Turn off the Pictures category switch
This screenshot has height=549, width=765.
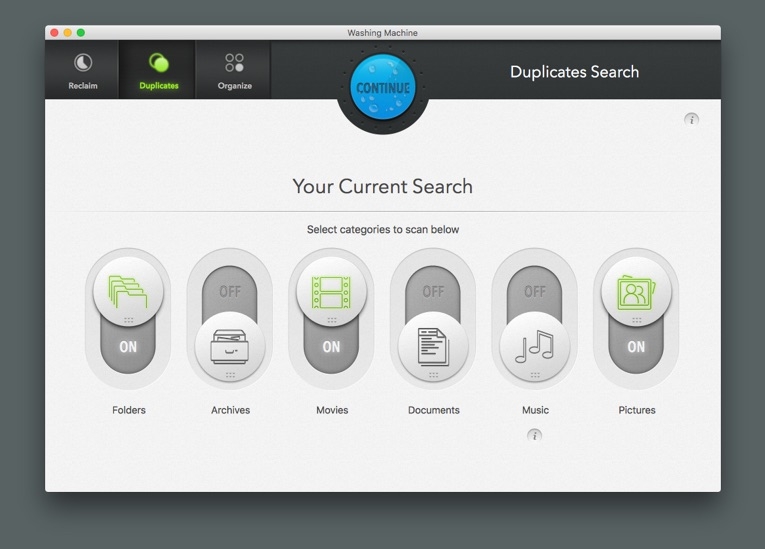point(636,319)
